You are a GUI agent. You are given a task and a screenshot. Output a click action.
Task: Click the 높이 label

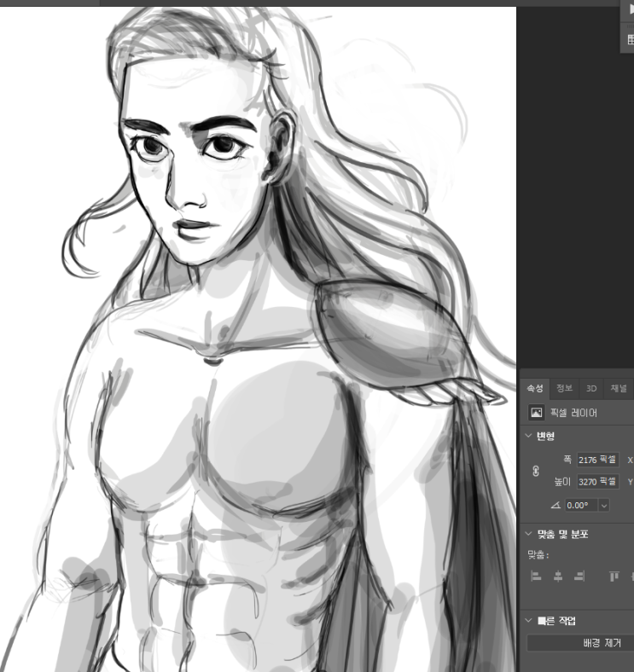[562, 482]
